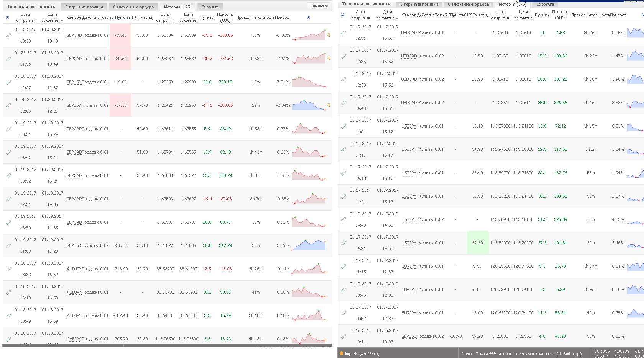The width and height of the screenshot is (644, 358).
Task: Open the EURJPY symbol link on the 58.64 trade
Action: (x=409, y=313)
